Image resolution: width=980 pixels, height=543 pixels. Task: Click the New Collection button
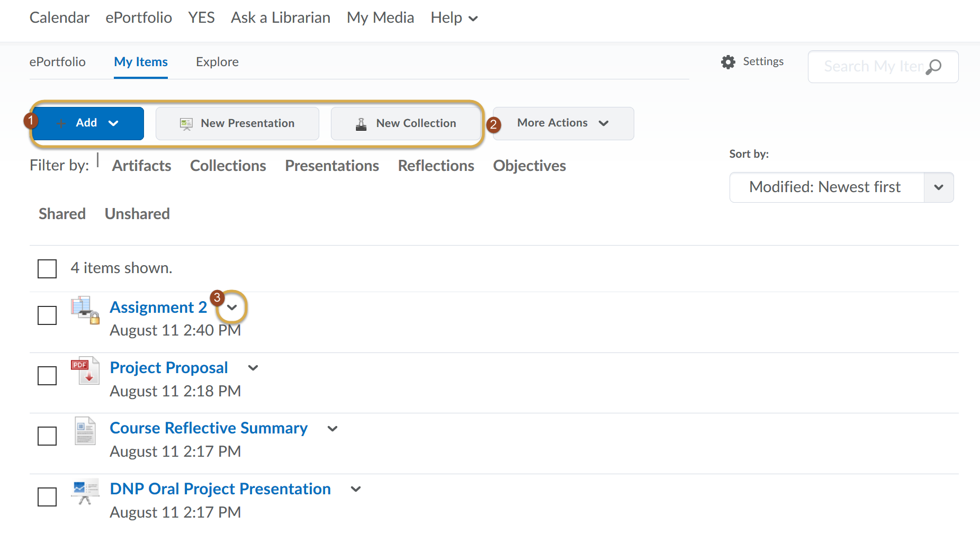pyautogui.click(x=406, y=123)
